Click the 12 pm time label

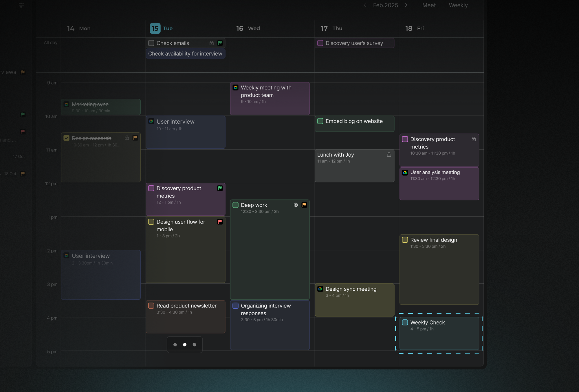point(51,184)
